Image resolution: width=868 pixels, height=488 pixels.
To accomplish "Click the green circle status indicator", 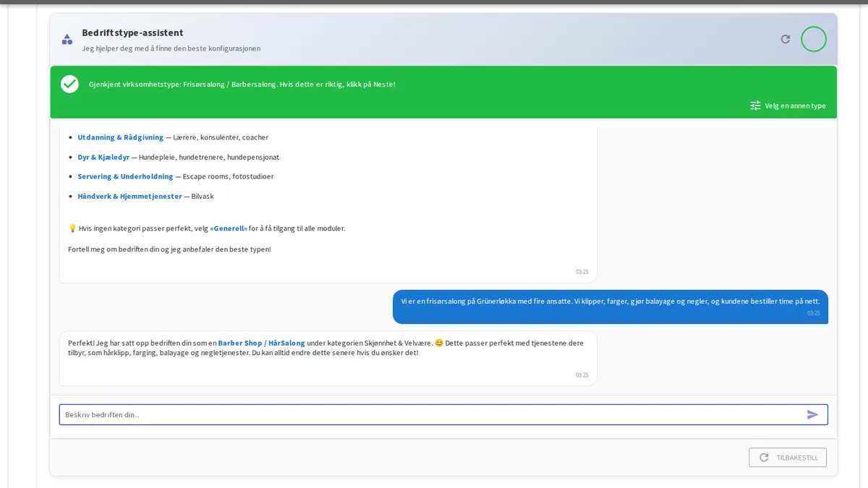I will (x=814, y=39).
